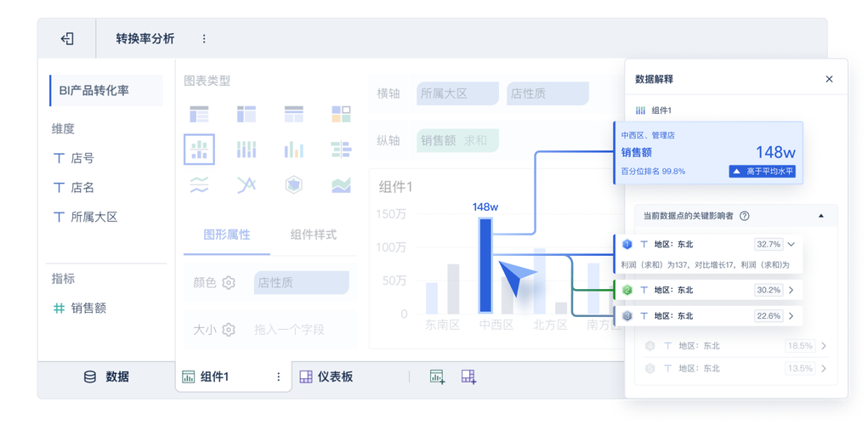Open the 数据 tab at bottom
The height and width of the screenshot is (425, 868).
pos(106,377)
